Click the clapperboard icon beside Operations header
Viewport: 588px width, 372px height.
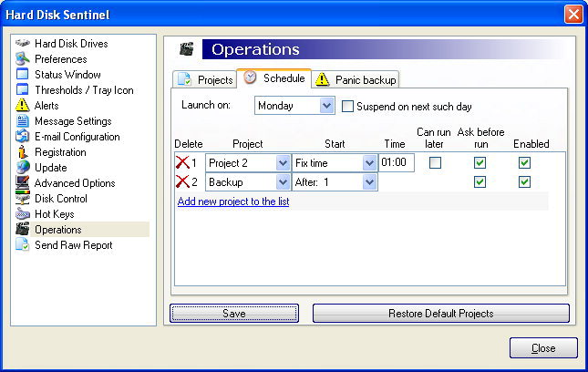(x=186, y=49)
